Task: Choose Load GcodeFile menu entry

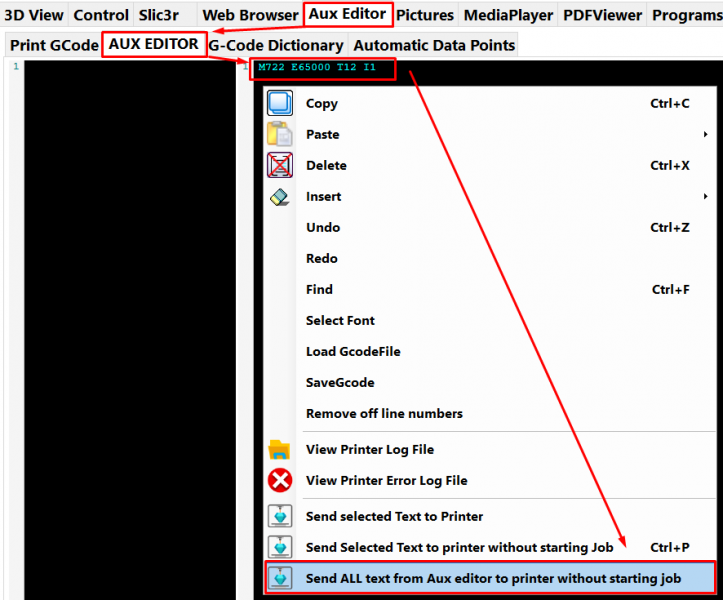Action: click(353, 351)
